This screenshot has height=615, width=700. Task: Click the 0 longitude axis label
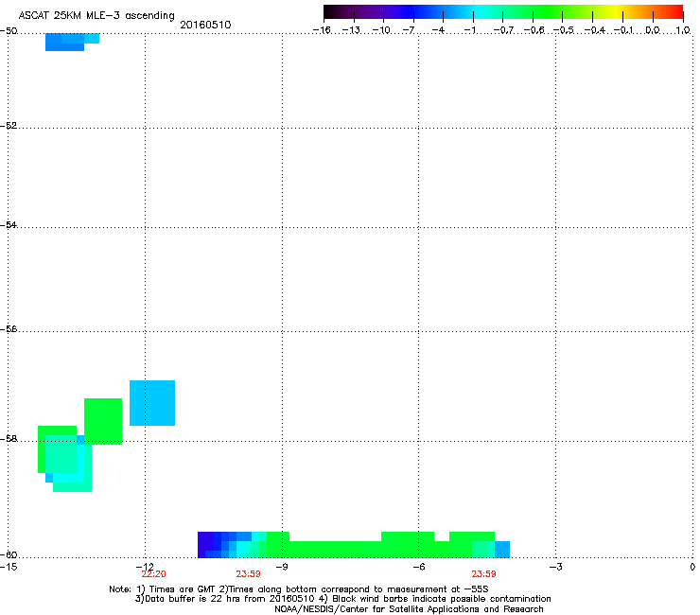coord(692,567)
